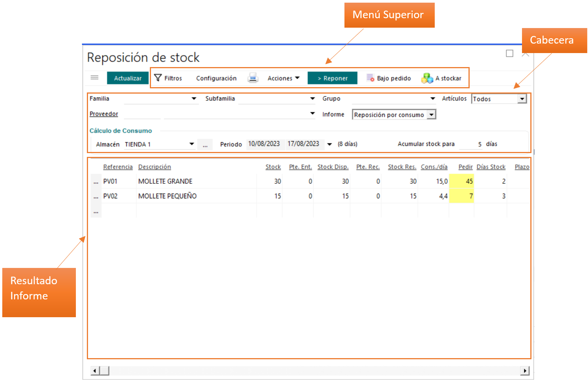588x382 pixels.
Task: Click the Bajo pedido icon
Action: point(370,78)
